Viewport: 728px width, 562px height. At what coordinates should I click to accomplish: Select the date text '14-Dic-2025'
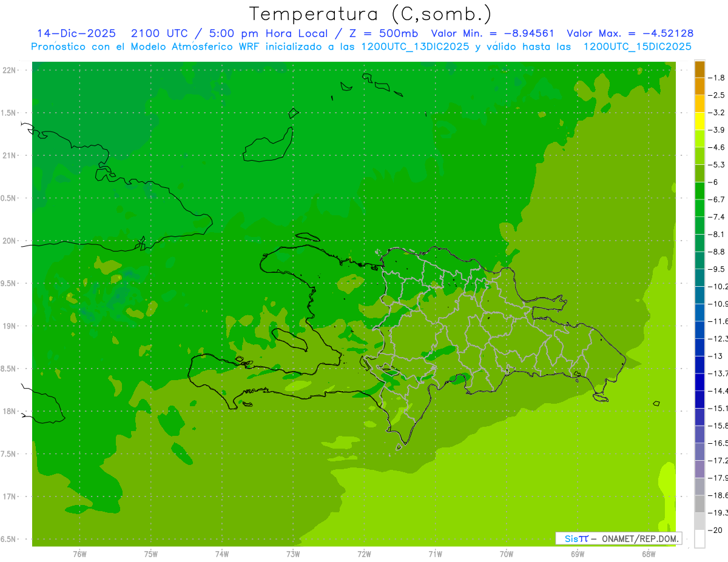point(76,34)
